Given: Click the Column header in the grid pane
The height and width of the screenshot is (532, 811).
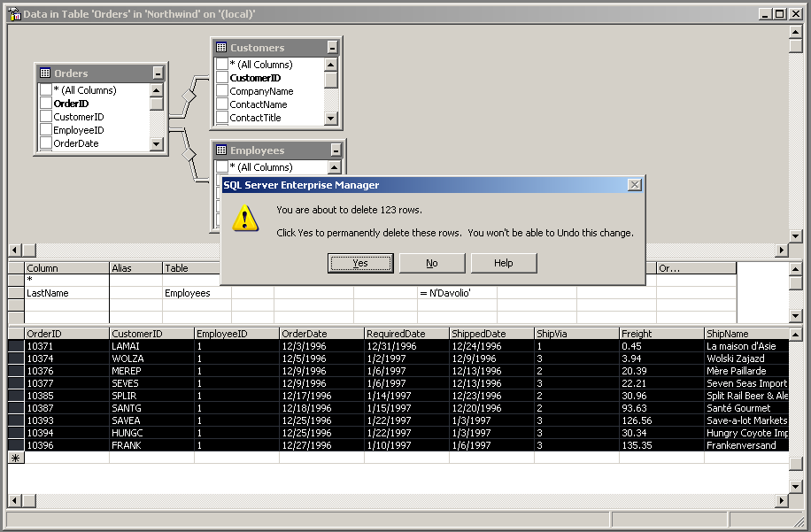Looking at the screenshot, I should pos(66,268).
